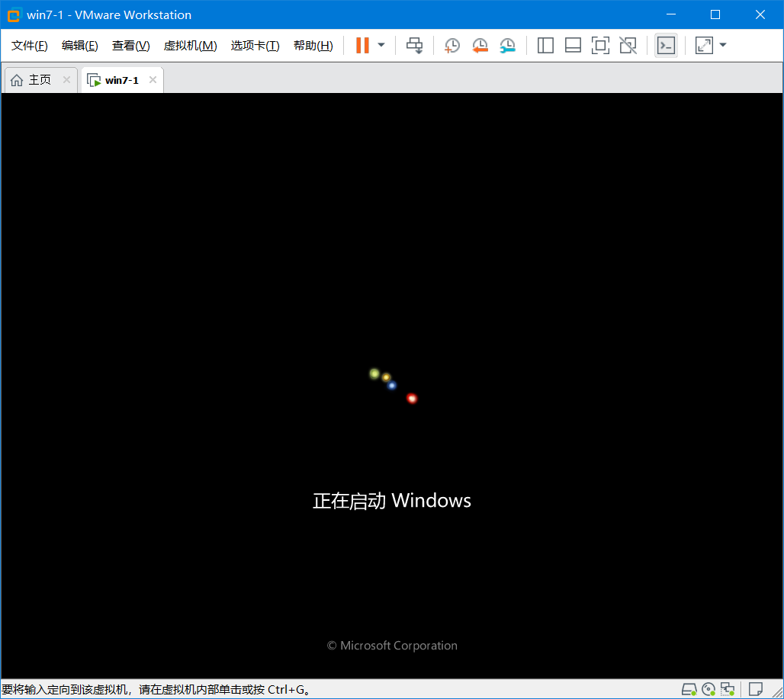Click the Ctrl+G input hint status text

coord(156,690)
